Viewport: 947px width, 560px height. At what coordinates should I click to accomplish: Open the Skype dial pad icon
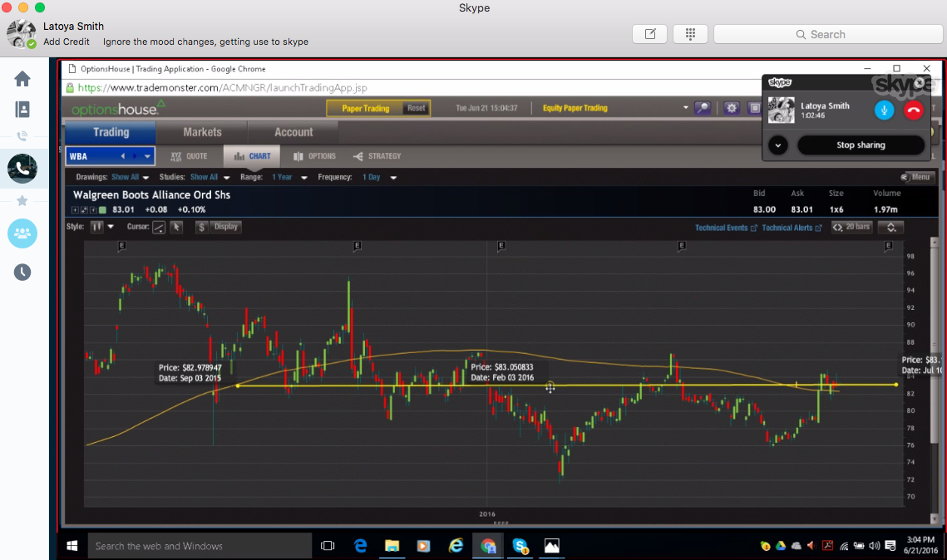tap(690, 34)
